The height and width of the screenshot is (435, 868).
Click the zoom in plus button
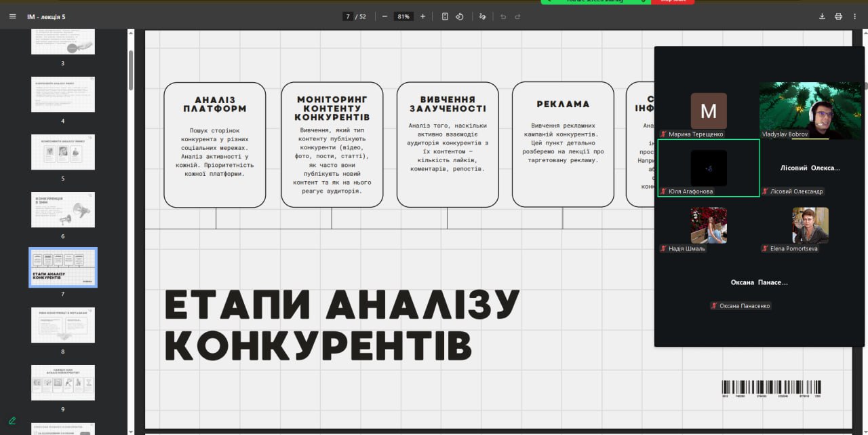point(422,16)
